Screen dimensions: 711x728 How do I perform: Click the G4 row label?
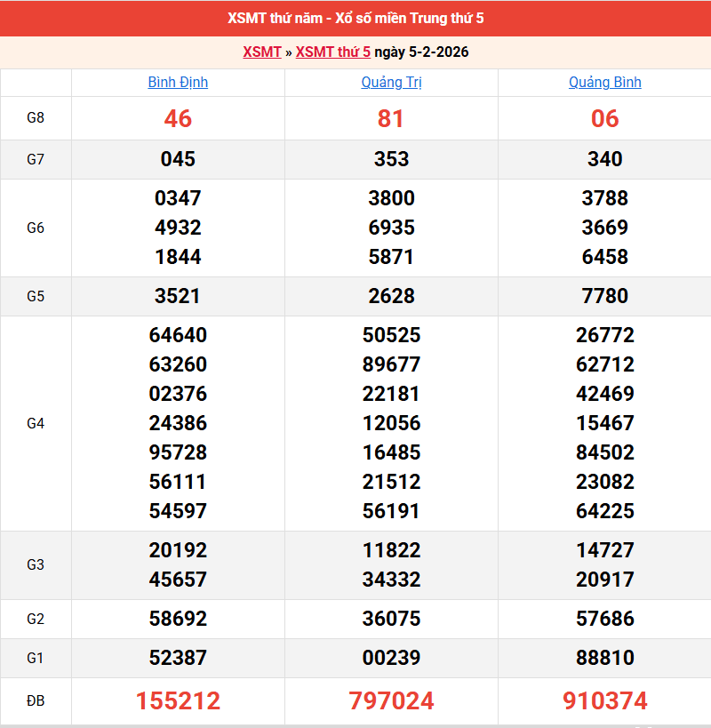tap(36, 423)
